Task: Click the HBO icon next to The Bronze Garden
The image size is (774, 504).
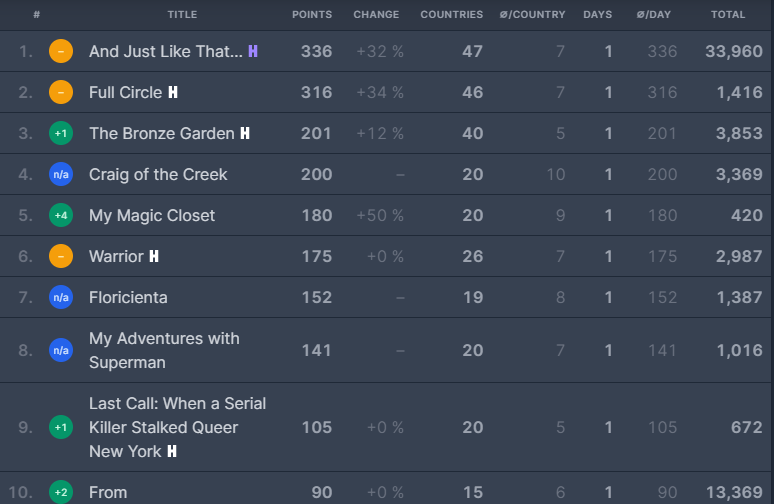Action: [x=245, y=133]
